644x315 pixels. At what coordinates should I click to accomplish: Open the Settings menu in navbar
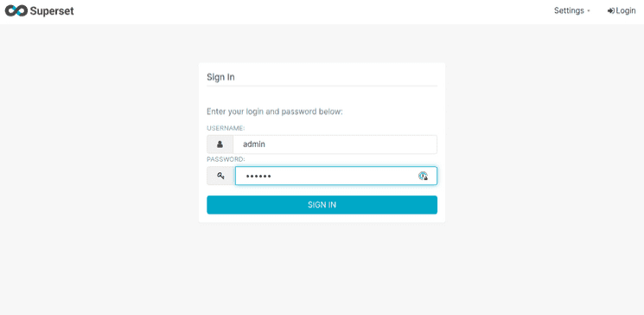click(x=571, y=10)
